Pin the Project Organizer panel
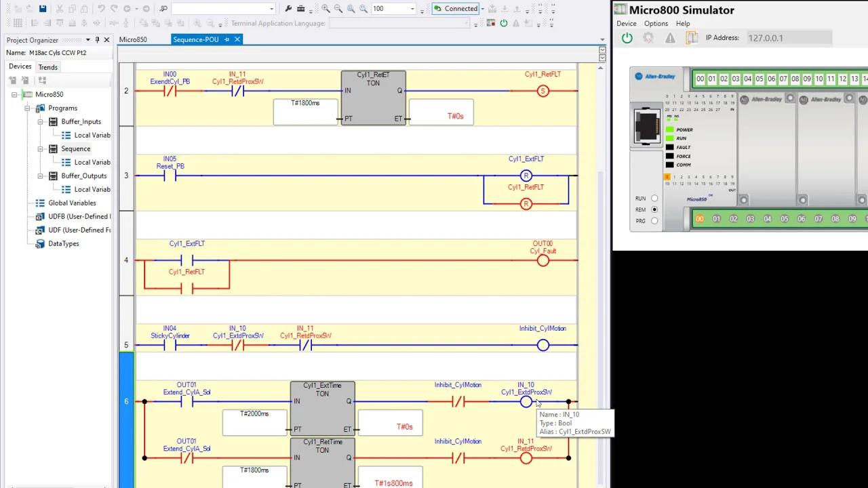868x488 pixels. coord(97,40)
